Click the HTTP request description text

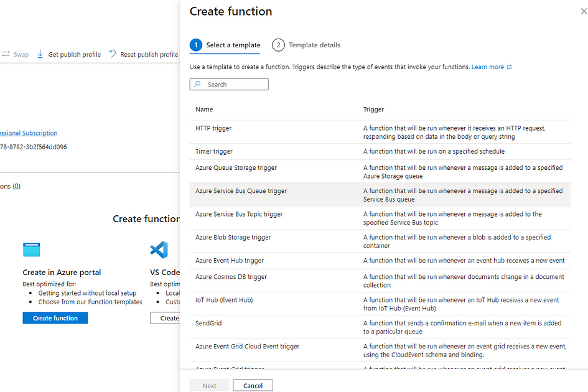point(454,133)
